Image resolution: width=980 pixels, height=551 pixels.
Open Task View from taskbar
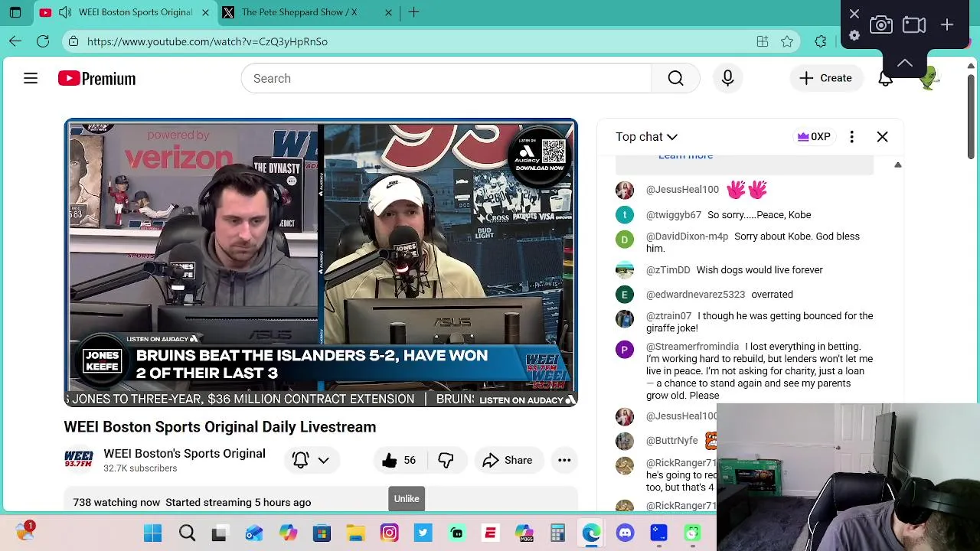click(x=219, y=533)
